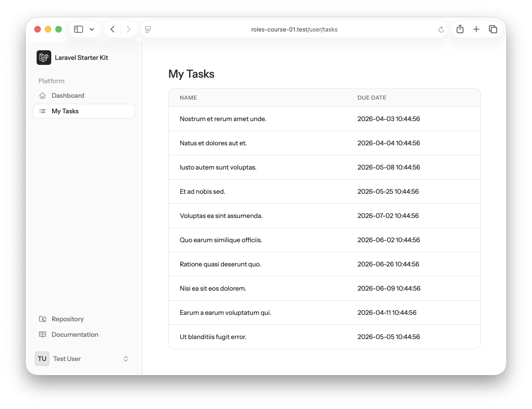Toggle the Safari sidebar
The width and height of the screenshot is (532, 409).
tap(79, 29)
